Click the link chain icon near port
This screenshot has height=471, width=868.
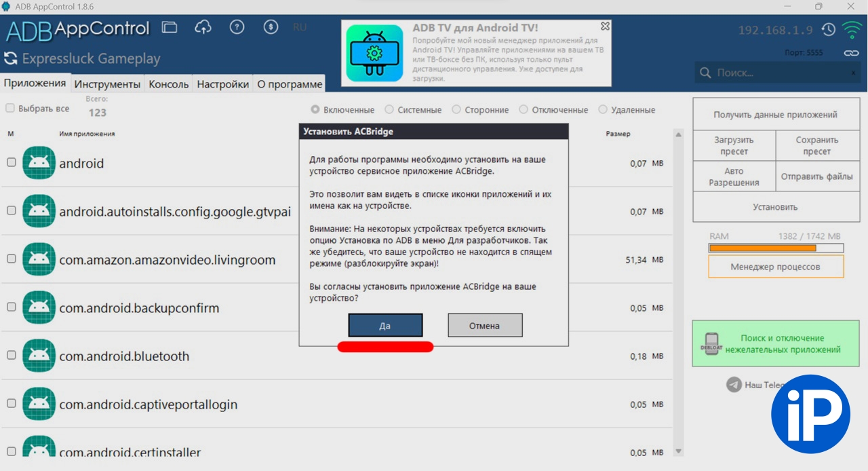851,53
